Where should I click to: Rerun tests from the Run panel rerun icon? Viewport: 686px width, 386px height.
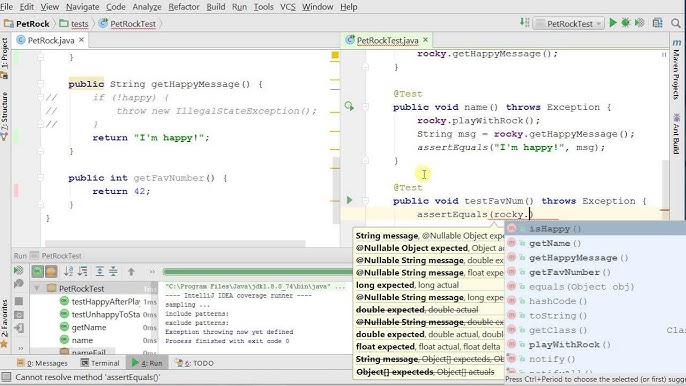coord(18,270)
